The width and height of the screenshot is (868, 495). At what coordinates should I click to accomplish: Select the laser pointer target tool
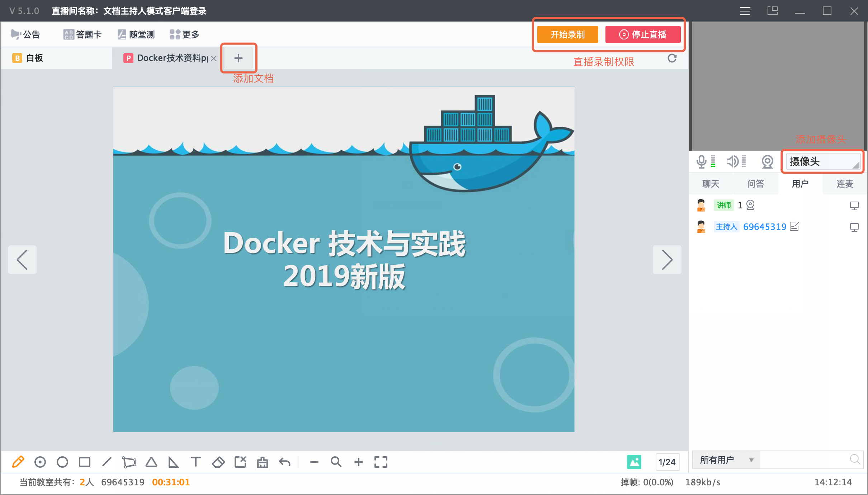[x=40, y=462]
